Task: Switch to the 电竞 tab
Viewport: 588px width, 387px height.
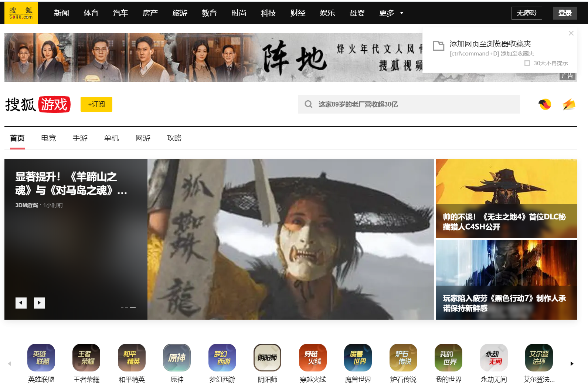Action: [x=48, y=138]
